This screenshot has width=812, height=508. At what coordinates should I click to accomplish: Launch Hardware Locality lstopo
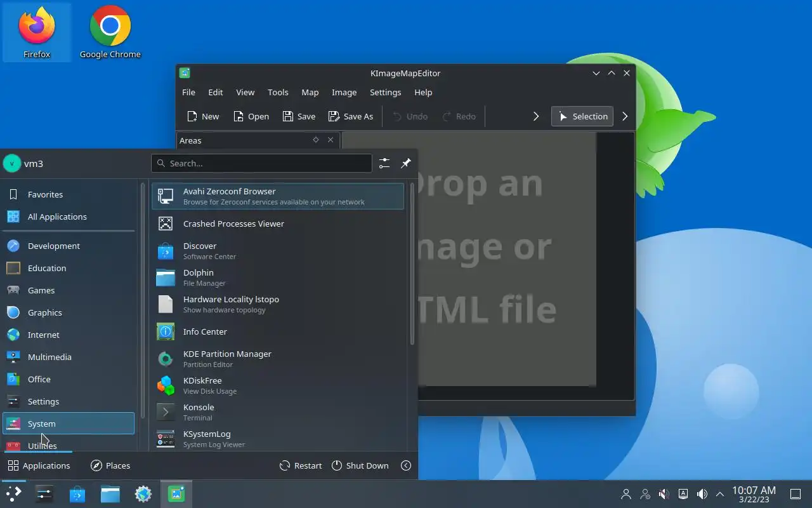click(278, 304)
